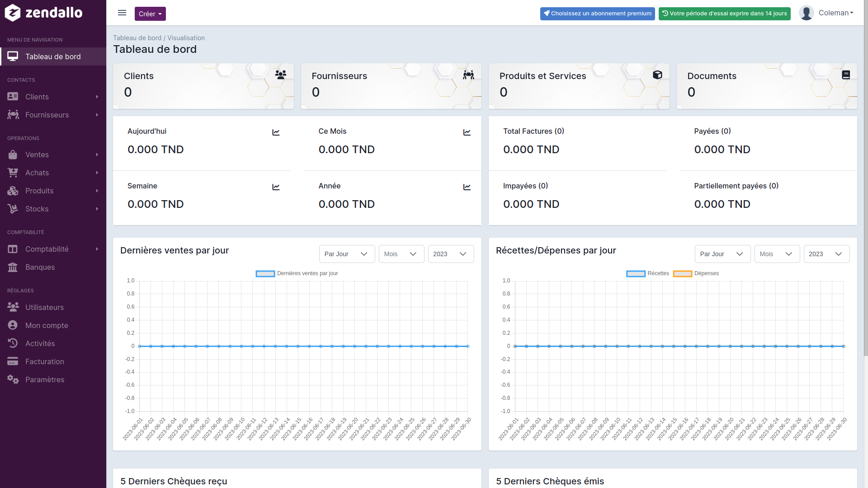Click the Facturation credit card icon
868x488 pixels.
coord(13,361)
